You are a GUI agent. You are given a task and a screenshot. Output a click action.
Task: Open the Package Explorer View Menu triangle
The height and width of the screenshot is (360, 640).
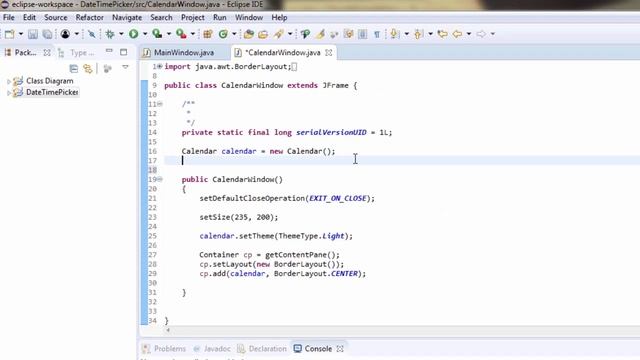pyautogui.click(x=125, y=67)
